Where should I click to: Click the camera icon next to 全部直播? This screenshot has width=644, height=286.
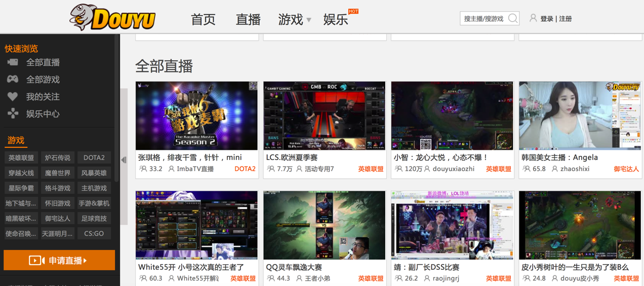point(13,62)
